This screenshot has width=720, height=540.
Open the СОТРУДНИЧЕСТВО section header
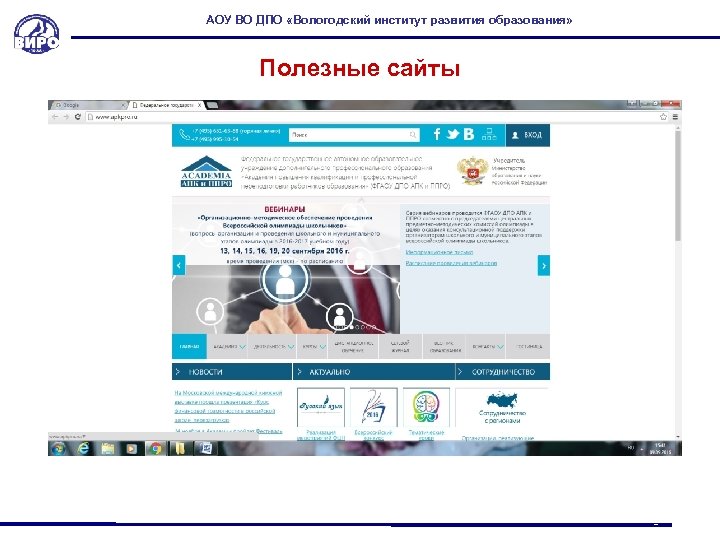[503, 372]
